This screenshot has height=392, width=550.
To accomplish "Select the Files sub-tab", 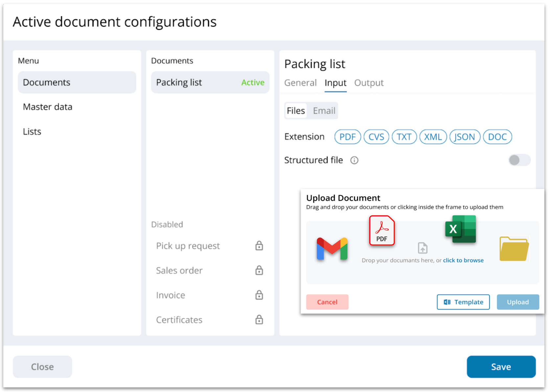I will [296, 111].
